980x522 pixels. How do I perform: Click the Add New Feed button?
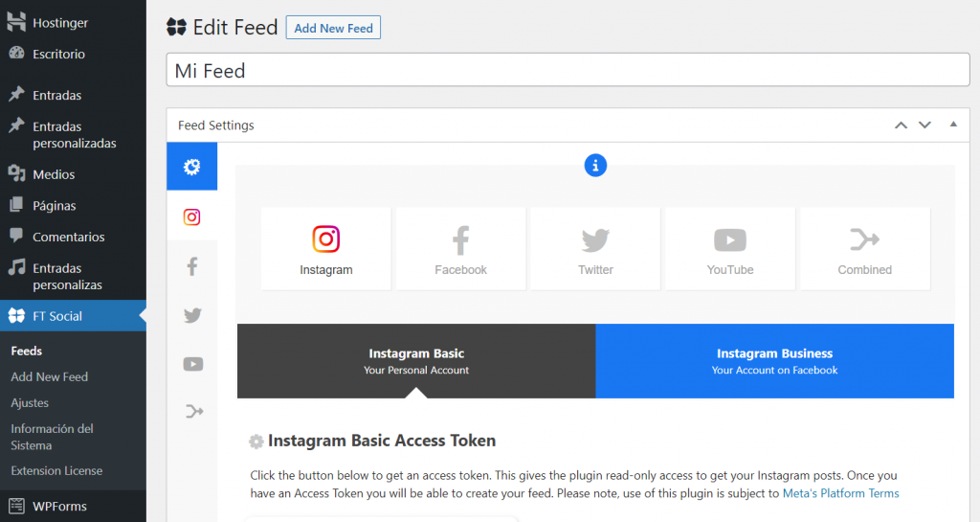(x=333, y=28)
